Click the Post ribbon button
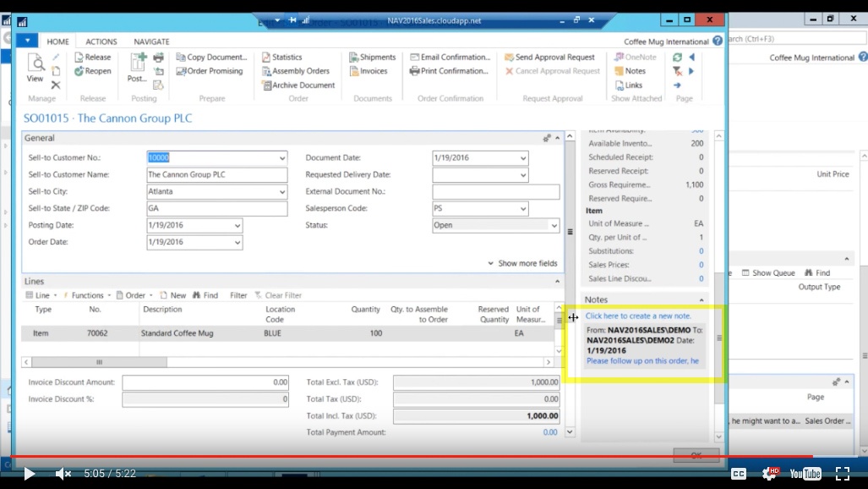 pyautogui.click(x=137, y=69)
